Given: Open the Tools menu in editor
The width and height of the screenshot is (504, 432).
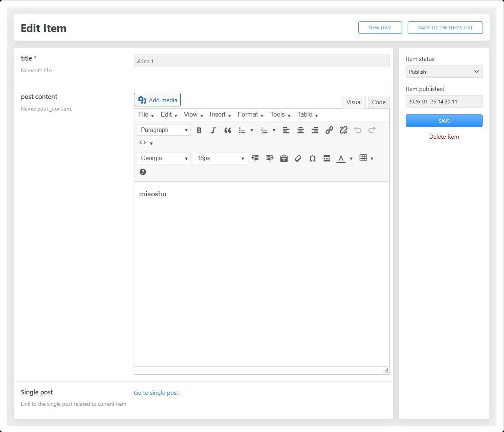Looking at the screenshot, I should pos(280,115).
